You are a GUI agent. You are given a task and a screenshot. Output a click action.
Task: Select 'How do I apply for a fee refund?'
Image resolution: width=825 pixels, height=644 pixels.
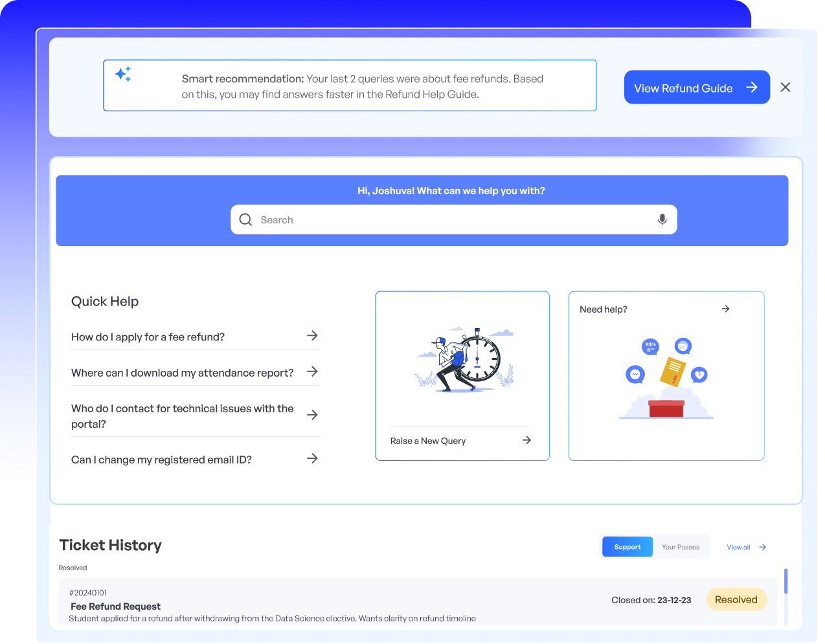coord(148,337)
